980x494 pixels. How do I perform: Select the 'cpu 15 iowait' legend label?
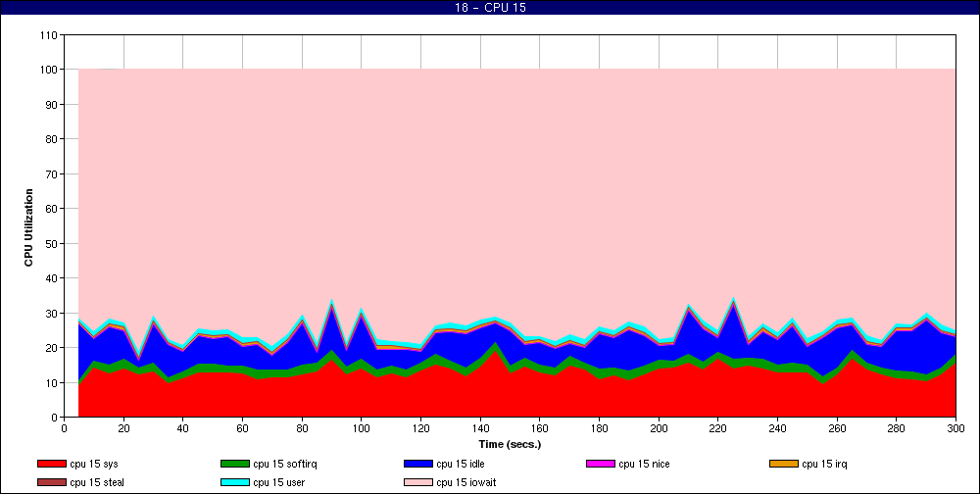pos(466,483)
